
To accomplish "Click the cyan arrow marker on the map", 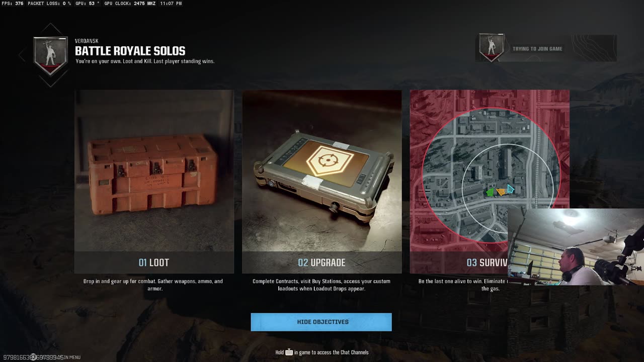I will click(x=511, y=189).
